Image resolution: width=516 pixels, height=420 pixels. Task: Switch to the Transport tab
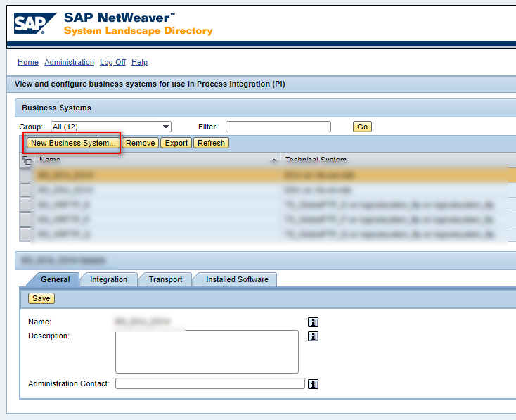coord(165,279)
